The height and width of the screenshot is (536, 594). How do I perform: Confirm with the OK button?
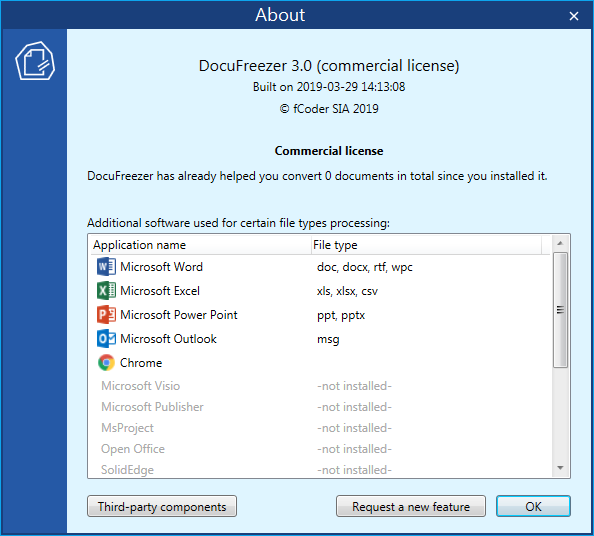coord(533,506)
